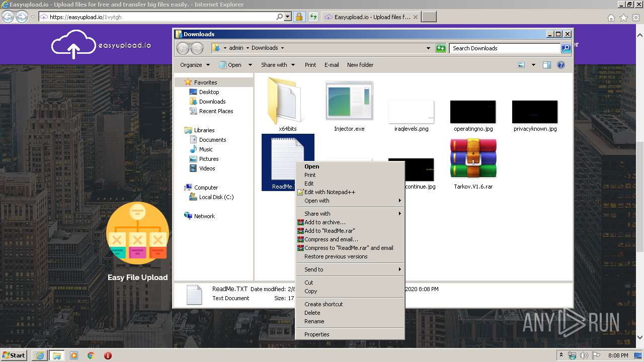Open the Share with toolbar dropdown
This screenshot has width=644, height=362.
tap(277, 65)
